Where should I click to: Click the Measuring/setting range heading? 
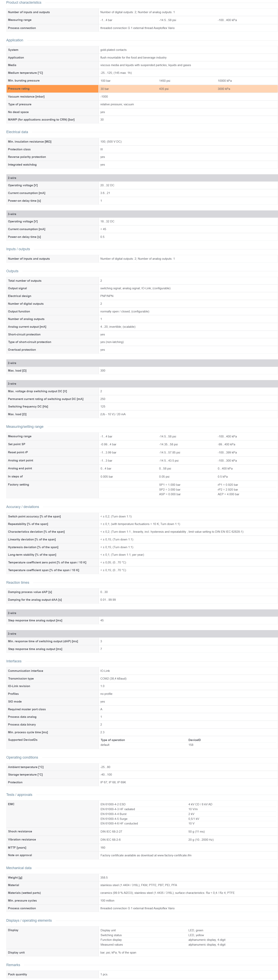click(x=25, y=426)
